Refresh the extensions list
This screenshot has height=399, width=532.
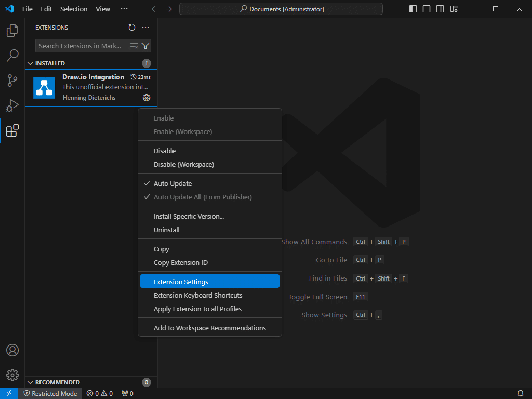[x=132, y=28]
